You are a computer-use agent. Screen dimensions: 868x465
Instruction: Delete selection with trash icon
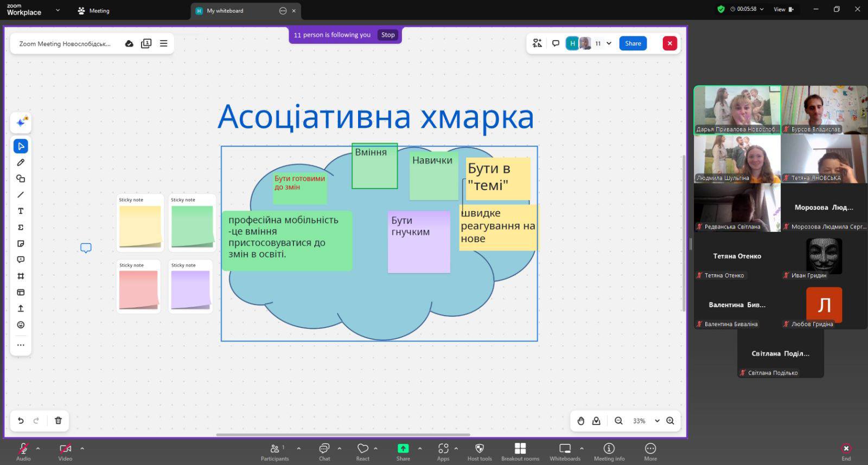click(58, 421)
